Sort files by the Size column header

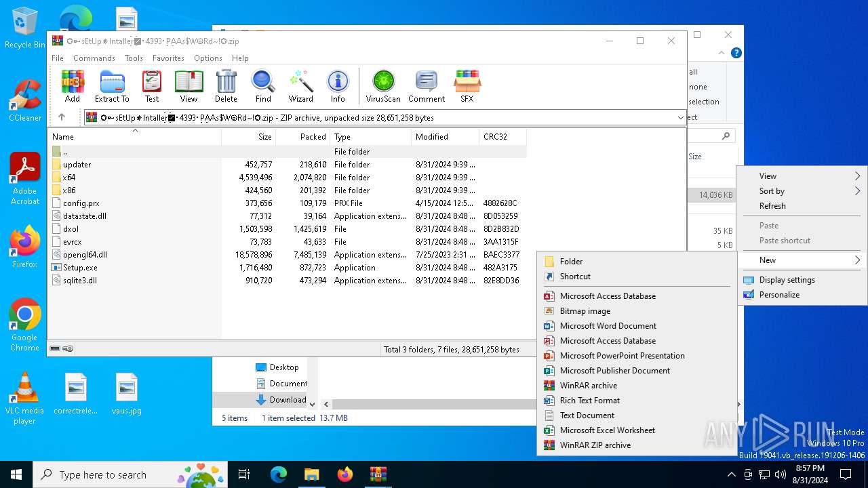click(248, 137)
